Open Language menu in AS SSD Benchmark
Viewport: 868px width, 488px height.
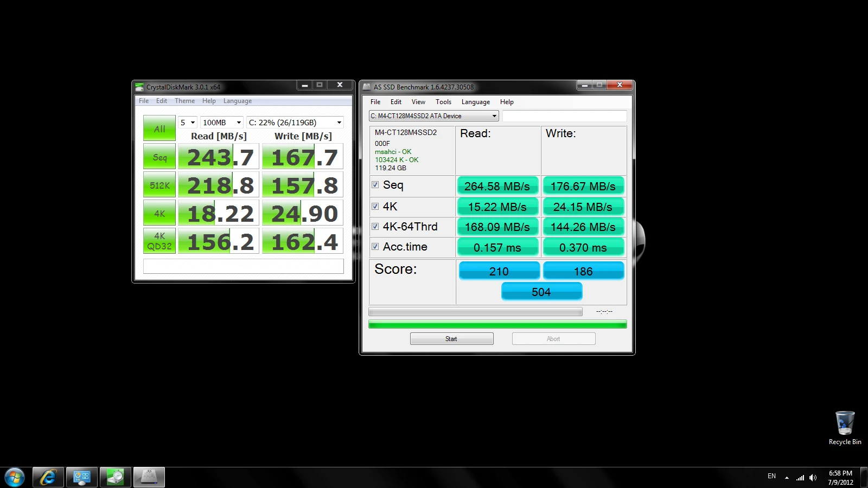pos(476,102)
